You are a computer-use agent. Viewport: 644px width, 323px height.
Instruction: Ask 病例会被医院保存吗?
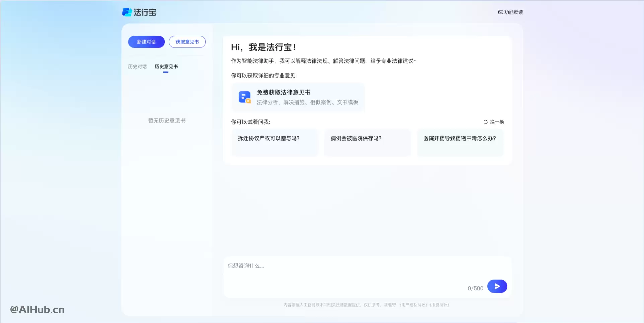click(x=367, y=143)
